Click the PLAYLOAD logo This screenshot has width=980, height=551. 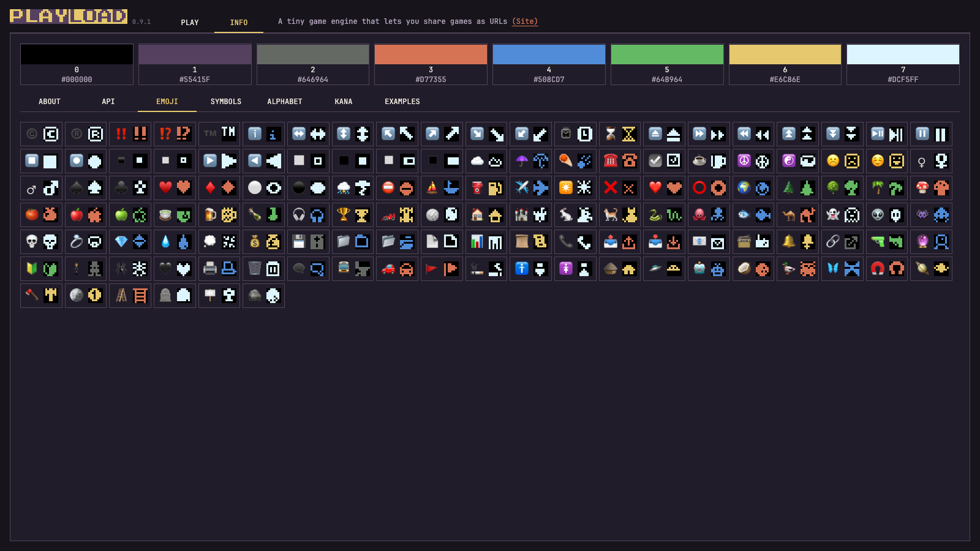(69, 16)
